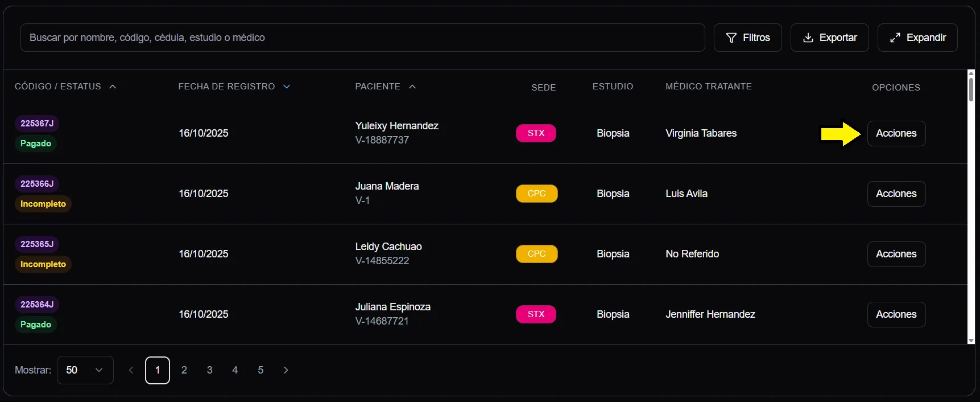The height and width of the screenshot is (402, 980).
Task: Select page 2 in pagination
Action: [x=184, y=370]
